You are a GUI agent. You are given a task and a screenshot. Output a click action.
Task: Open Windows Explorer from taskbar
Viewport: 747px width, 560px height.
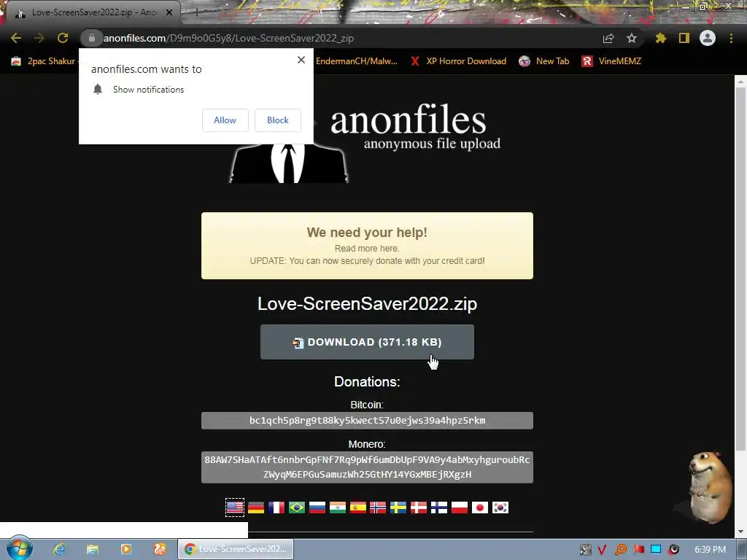coord(93,549)
